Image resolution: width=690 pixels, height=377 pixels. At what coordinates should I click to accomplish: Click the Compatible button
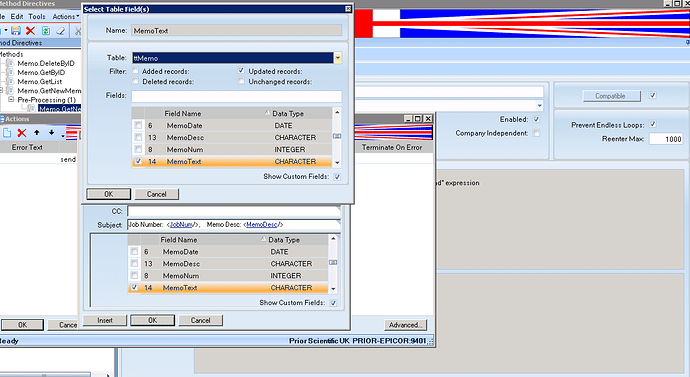612,96
